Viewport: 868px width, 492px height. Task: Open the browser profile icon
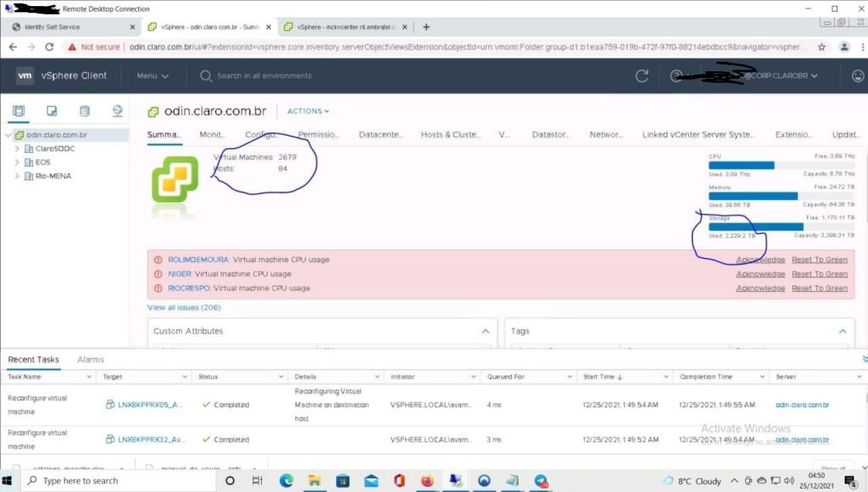tap(844, 48)
